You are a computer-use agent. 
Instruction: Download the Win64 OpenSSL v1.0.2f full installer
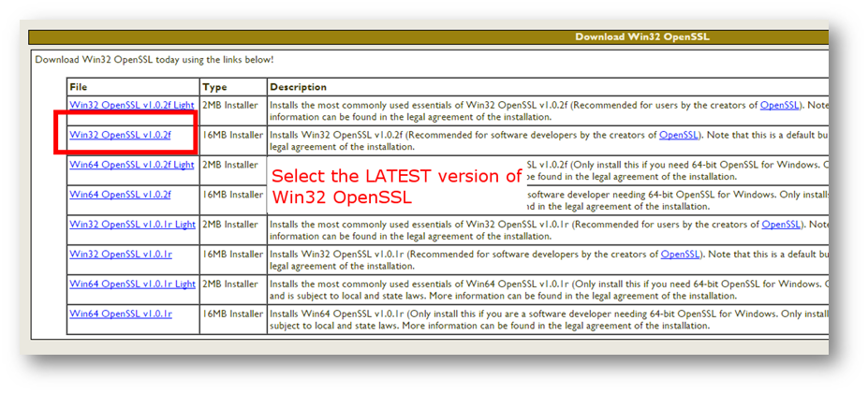[x=120, y=195]
